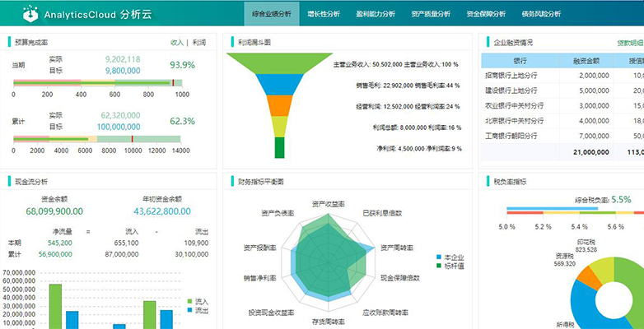
Task: Click the 545,200 net flow value
Action: 59,243
